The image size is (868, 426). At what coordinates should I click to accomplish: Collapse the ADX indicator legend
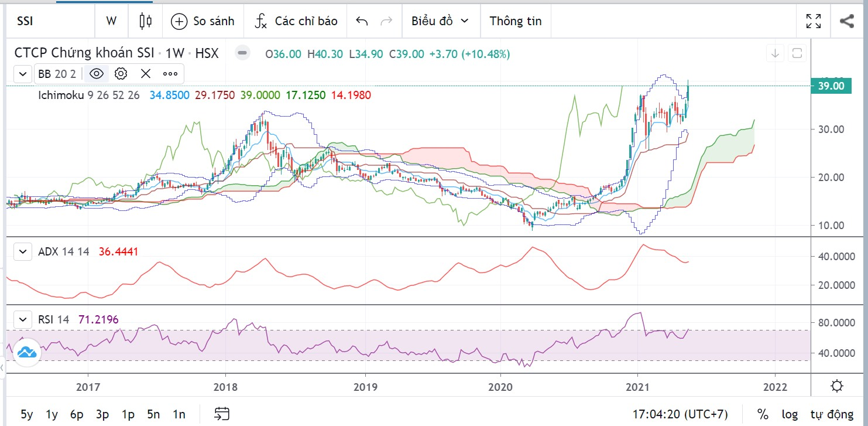coord(23,252)
